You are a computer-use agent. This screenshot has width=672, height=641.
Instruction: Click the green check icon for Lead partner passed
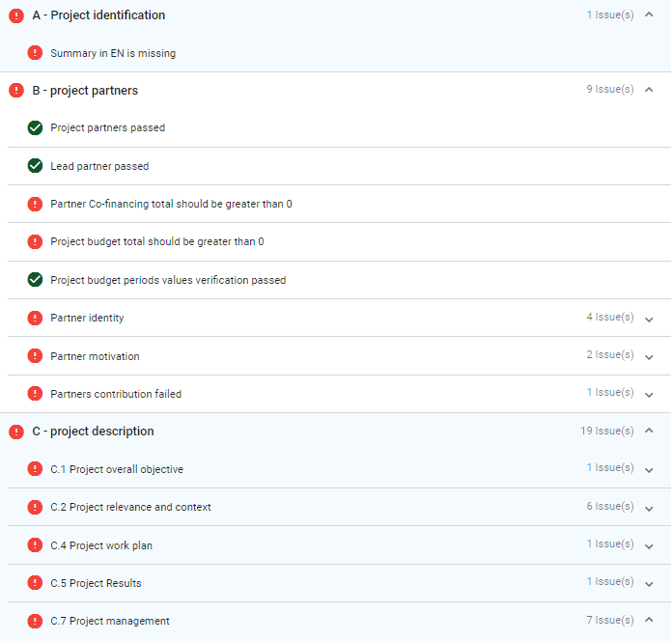point(35,166)
